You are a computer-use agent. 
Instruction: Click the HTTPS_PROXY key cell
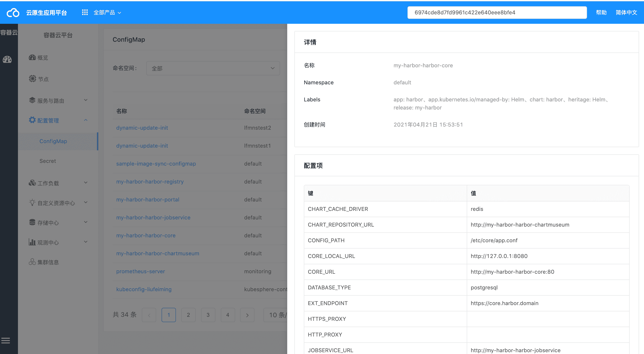click(x=385, y=319)
